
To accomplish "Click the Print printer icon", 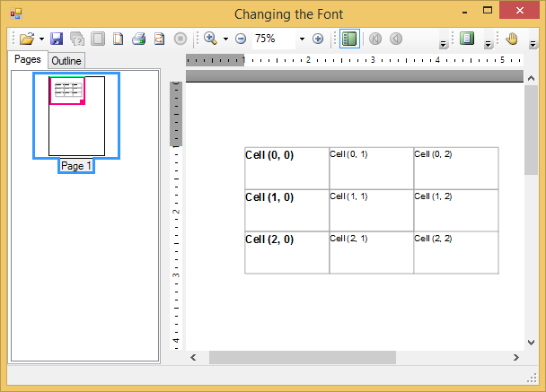I will (138, 39).
